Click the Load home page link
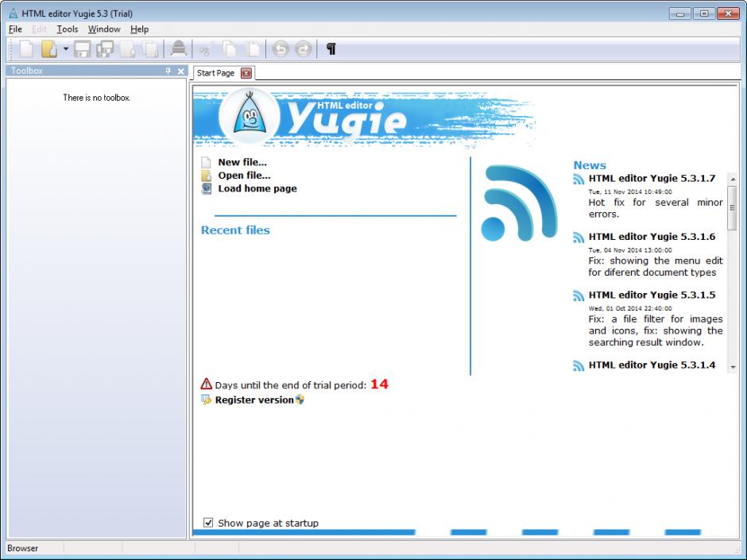747x560 pixels. pos(257,188)
